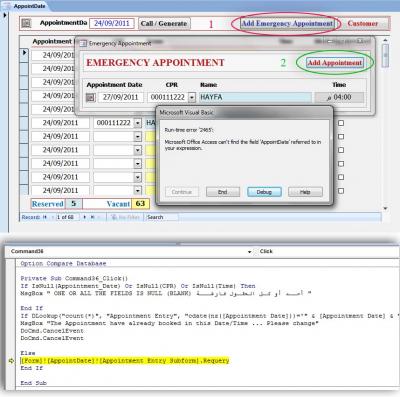Go to next record in navigation bar
Screen dimensions: 400x397
(x=85, y=217)
